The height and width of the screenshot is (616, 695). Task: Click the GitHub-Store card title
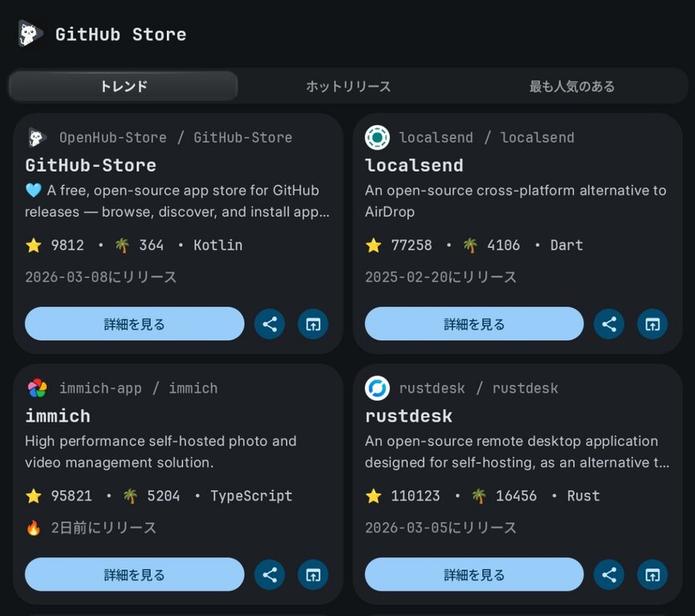(91, 165)
